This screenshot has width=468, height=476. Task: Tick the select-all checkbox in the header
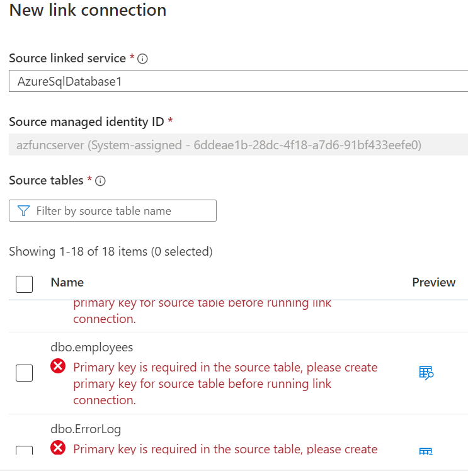pos(25,284)
